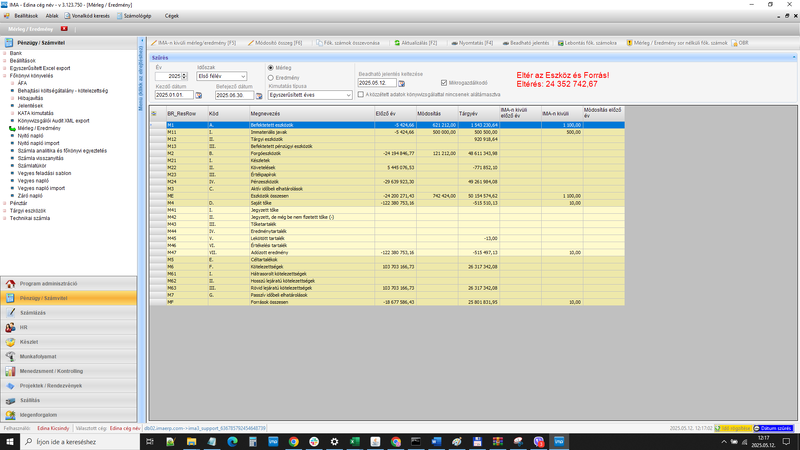Open HR module

[68, 328]
